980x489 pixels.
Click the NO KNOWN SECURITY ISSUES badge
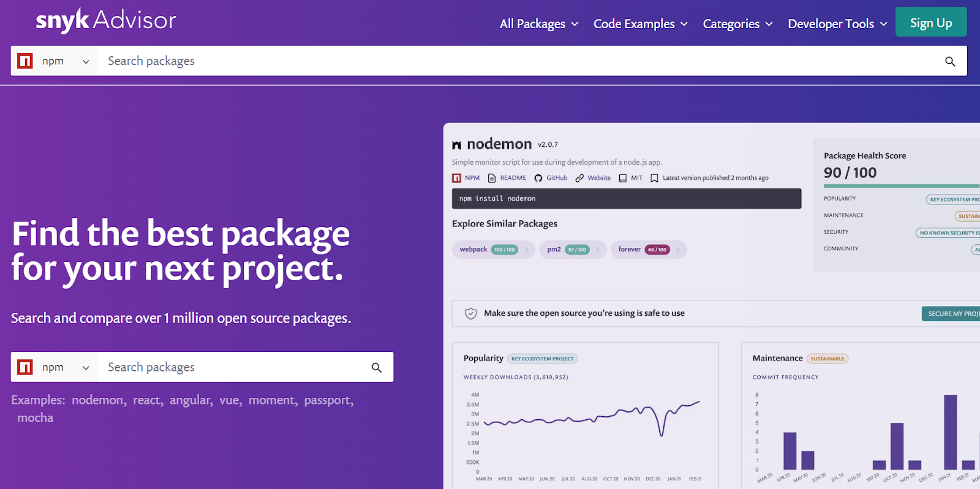click(x=948, y=233)
